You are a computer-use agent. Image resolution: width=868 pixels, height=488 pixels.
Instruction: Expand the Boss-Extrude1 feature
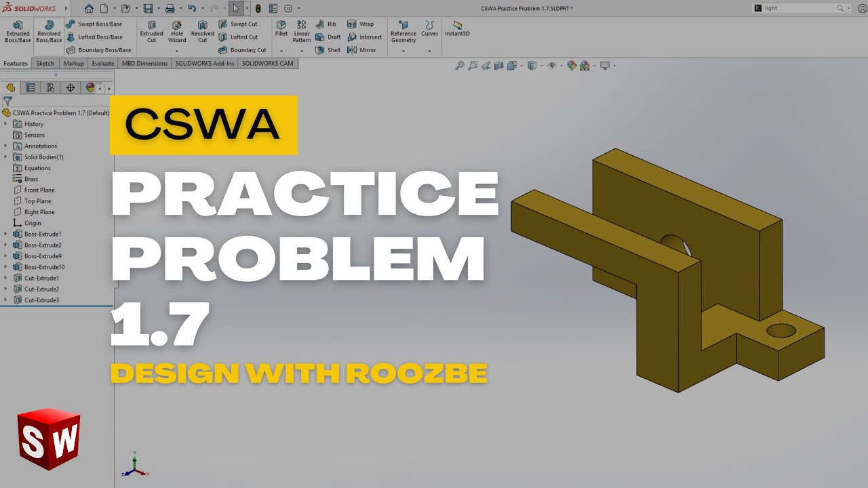point(5,234)
